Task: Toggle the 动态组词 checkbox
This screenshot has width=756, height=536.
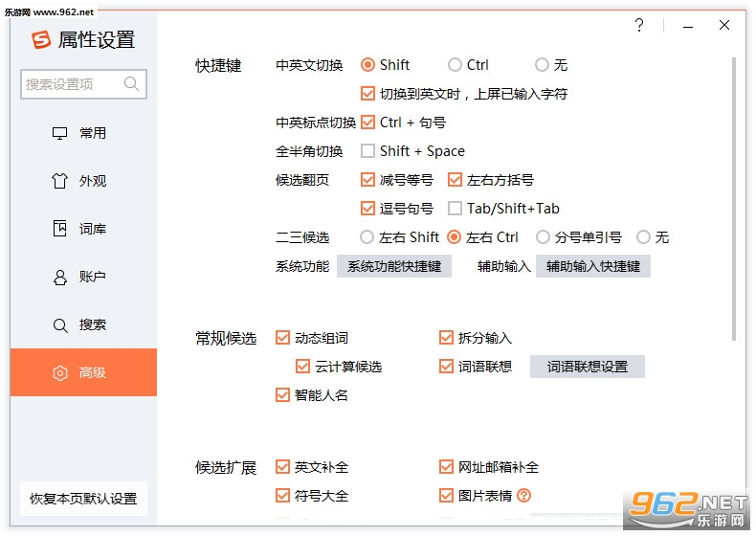Action: [282, 338]
